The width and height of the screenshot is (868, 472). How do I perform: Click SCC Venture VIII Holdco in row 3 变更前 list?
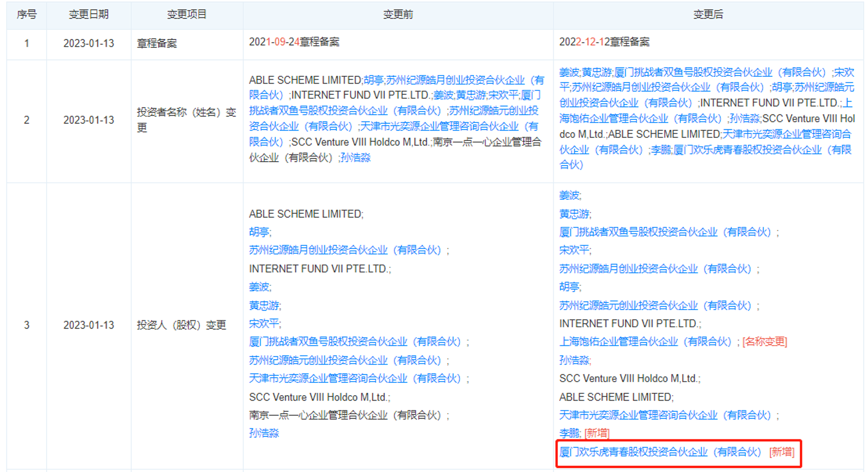coord(319,397)
